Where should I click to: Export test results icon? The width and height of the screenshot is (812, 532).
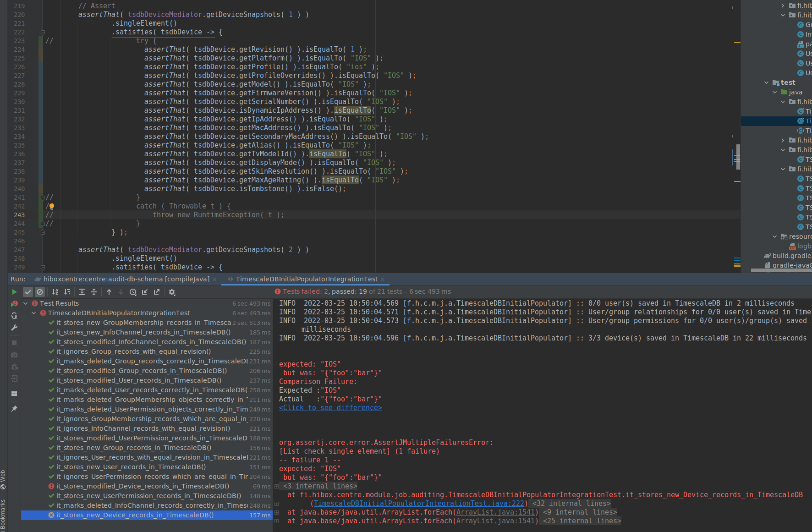click(x=157, y=292)
